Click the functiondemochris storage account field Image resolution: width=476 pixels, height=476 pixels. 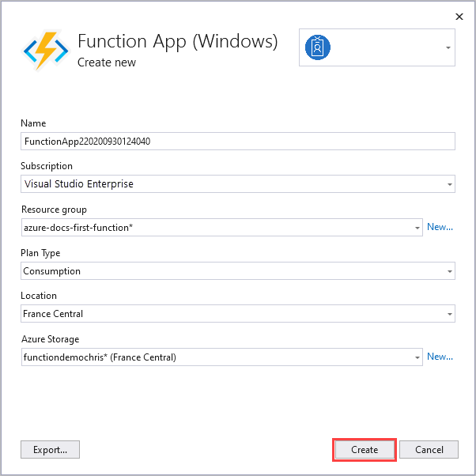(x=222, y=357)
